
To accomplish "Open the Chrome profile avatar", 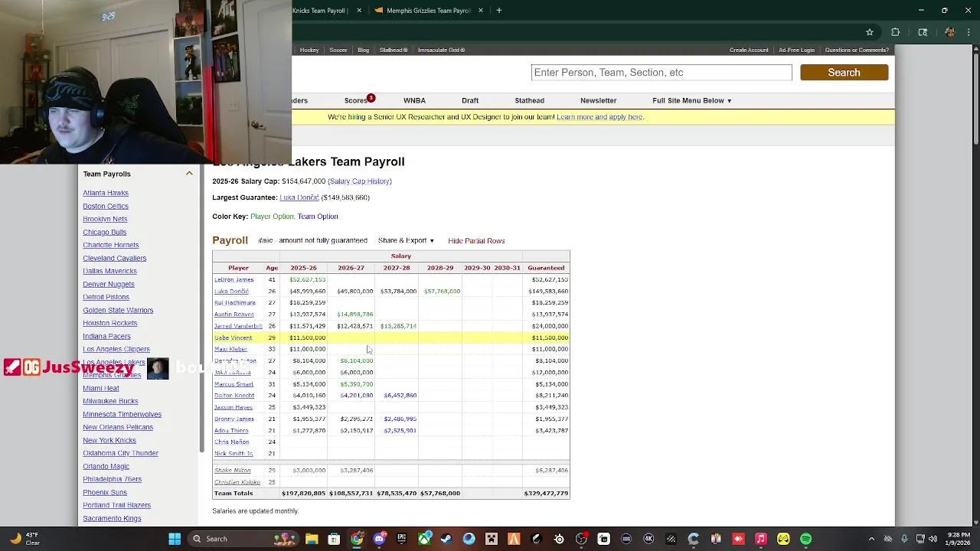I will point(950,32).
